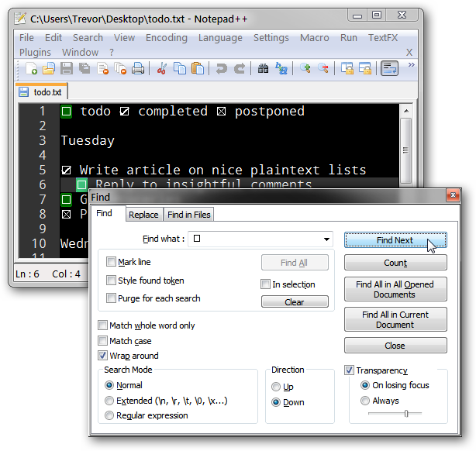
Task: Select the todo.txt document tab
Action: click(x=41, y=92)
